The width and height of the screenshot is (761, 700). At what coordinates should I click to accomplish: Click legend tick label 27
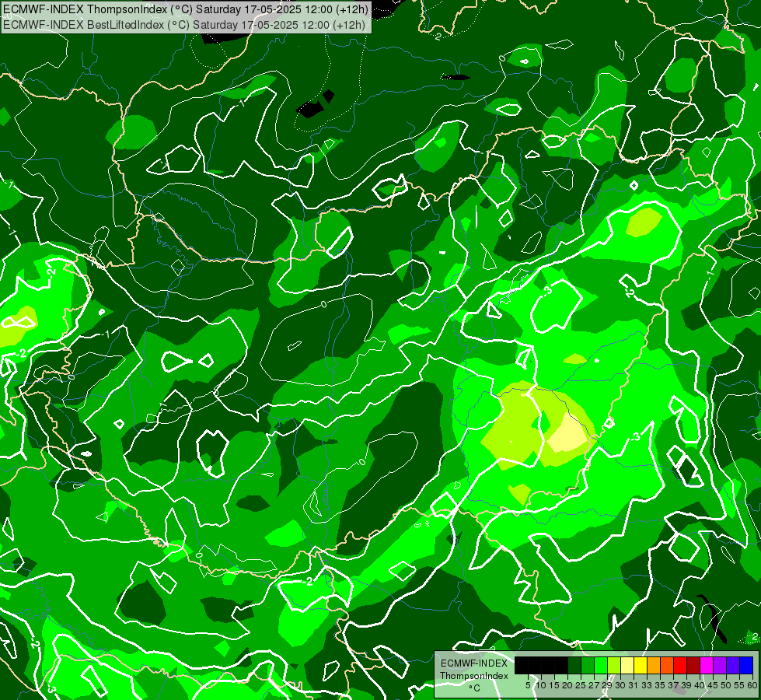click(595, 685)
